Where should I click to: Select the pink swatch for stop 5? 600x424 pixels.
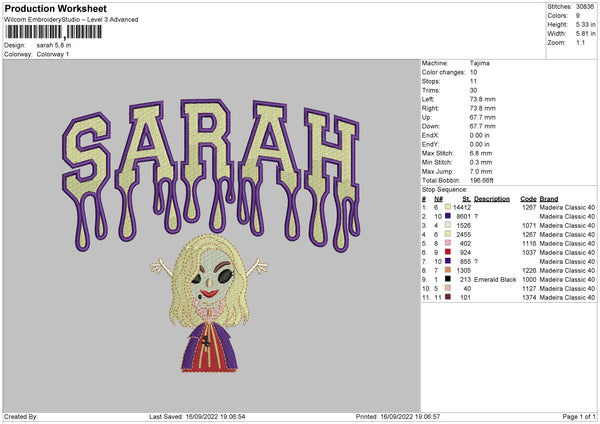(x=449, y=243)
